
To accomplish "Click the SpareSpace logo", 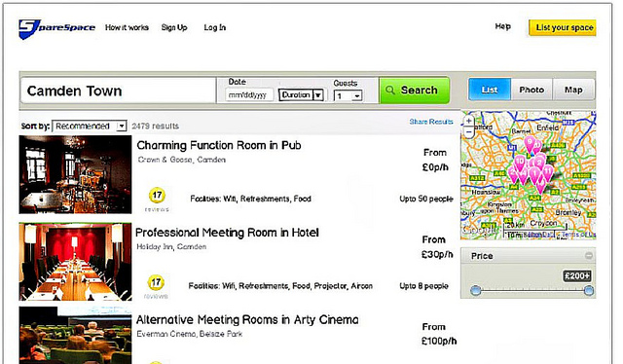I will (x=56, y=28).
